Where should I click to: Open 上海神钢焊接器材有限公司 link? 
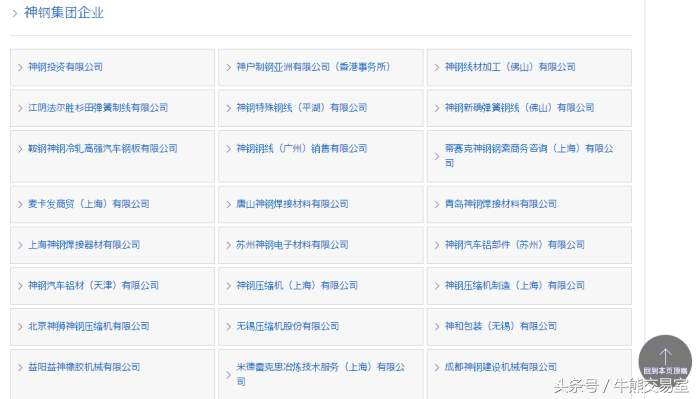click(84, 245)
